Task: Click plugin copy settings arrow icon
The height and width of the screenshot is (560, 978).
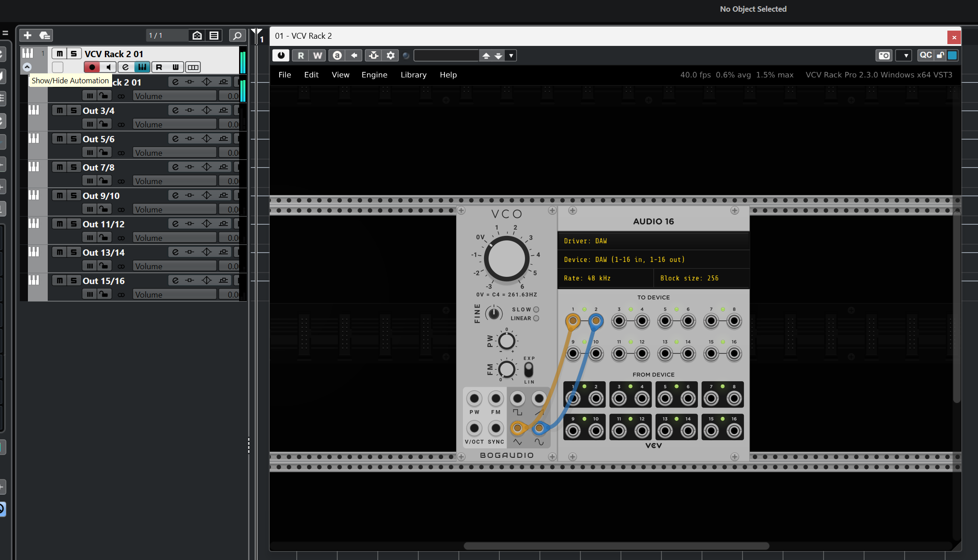Action: (354, 55)
